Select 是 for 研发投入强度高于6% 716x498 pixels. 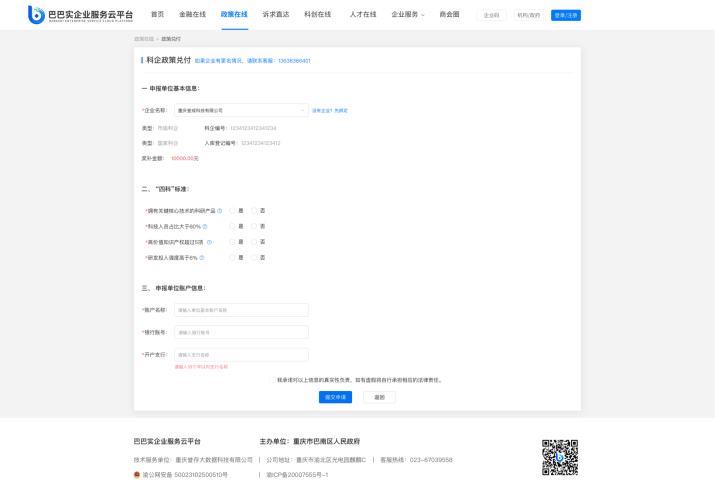[x=232, y=257]
